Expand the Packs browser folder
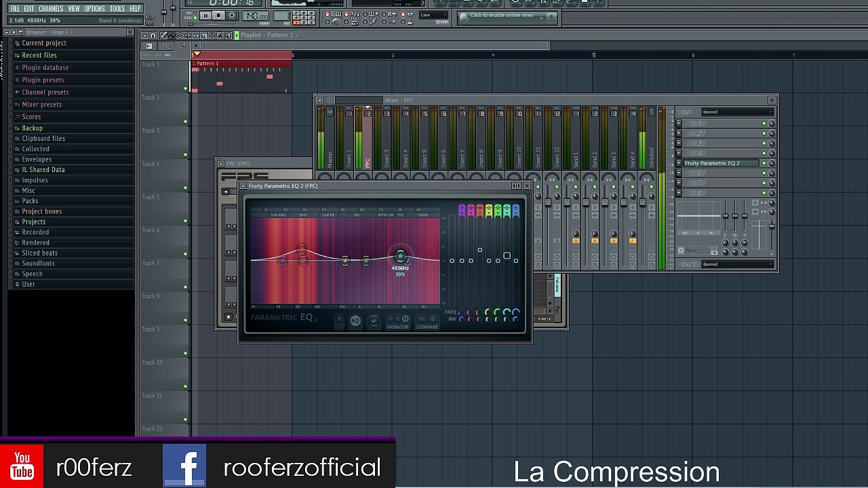The height and width of the screenshot is (488, 868). pyautogui.click(x=73, y=201)
